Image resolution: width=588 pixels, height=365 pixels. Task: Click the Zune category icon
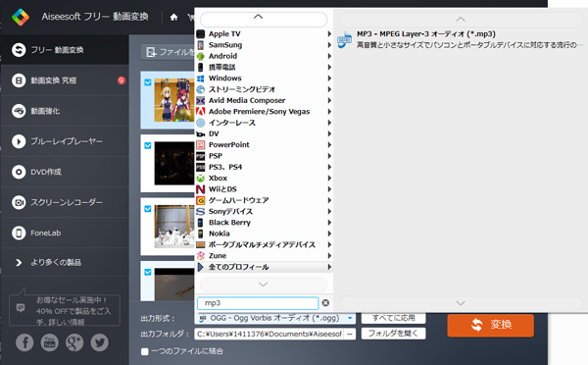point(201,256)
